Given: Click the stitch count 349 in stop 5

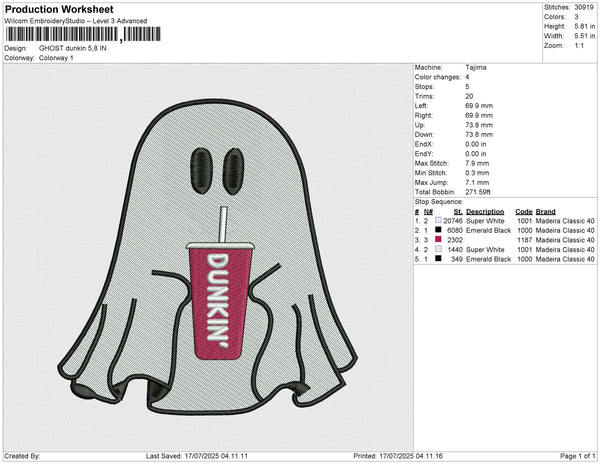Looking at the screenshot, I should (457, 259).
